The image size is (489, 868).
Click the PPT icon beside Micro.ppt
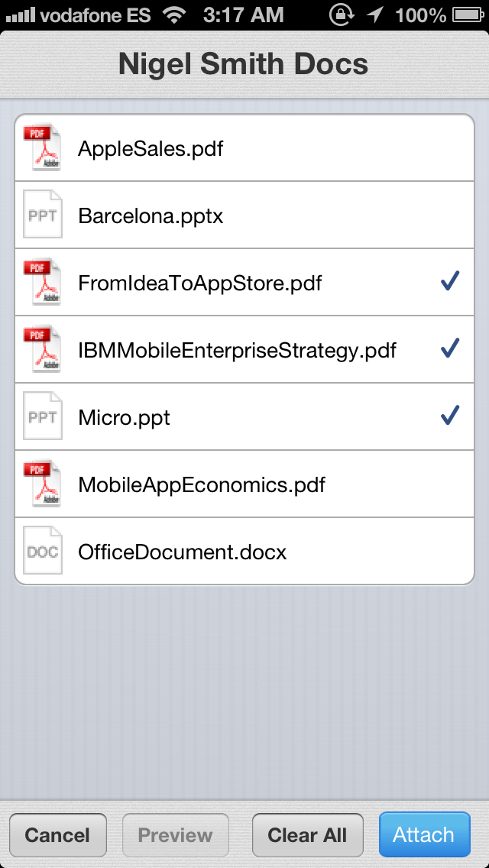tap(42, 417)
